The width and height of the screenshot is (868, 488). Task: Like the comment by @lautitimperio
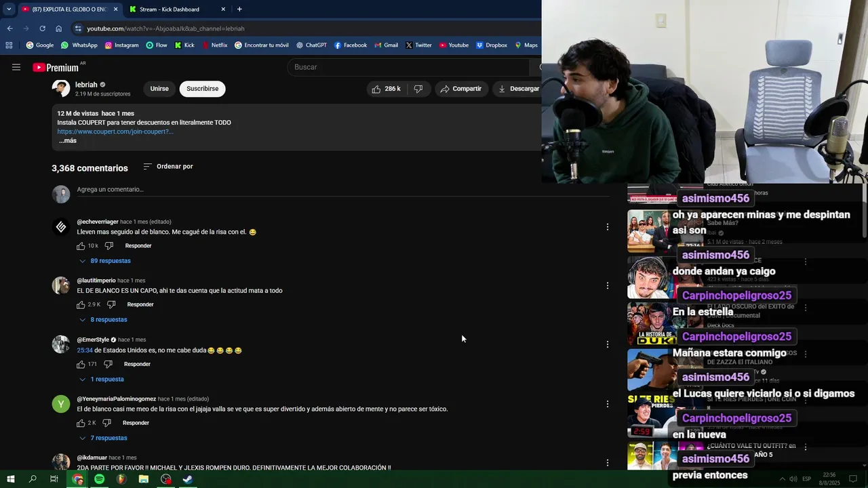[81, 305]
